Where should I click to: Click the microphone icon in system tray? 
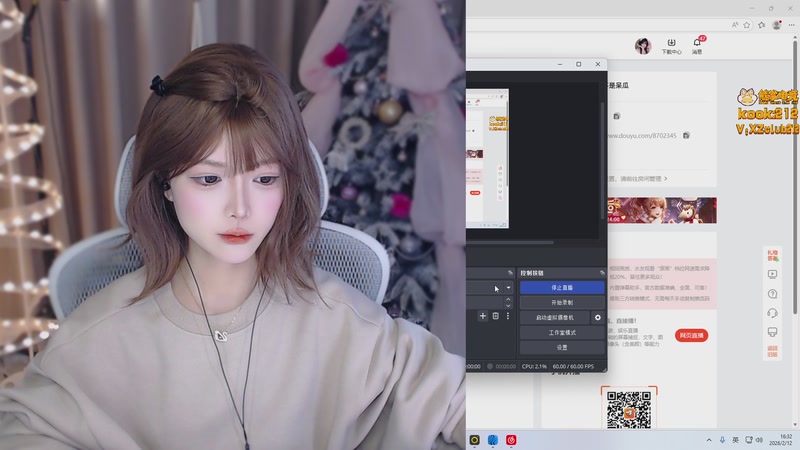coord(722,440)
